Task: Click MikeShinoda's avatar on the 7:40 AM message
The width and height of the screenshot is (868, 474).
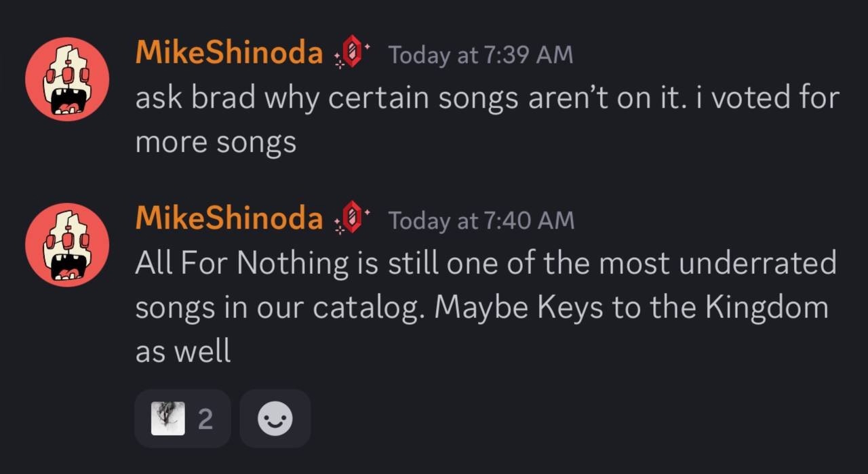Action: pos(66,245)
